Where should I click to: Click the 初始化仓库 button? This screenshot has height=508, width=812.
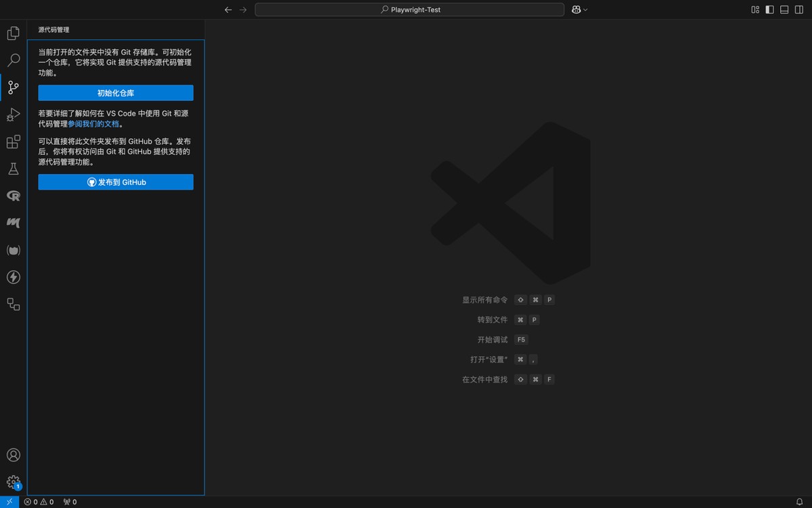point(116,93)
